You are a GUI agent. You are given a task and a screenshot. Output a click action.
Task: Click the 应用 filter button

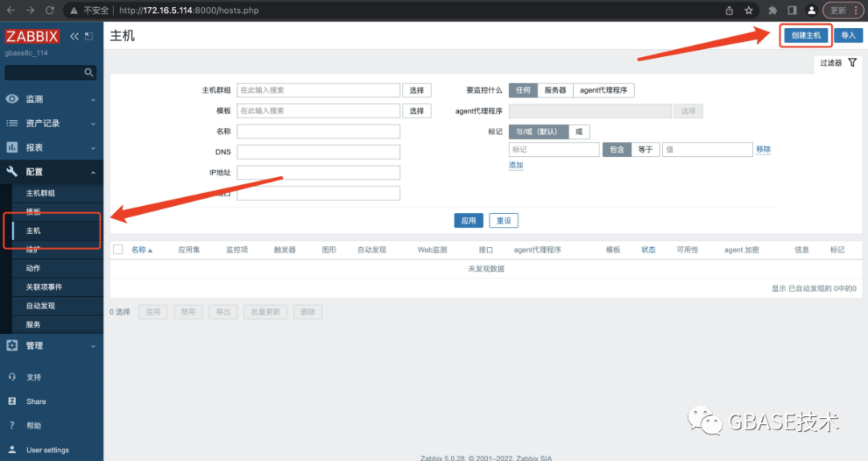tap(469, 220)
